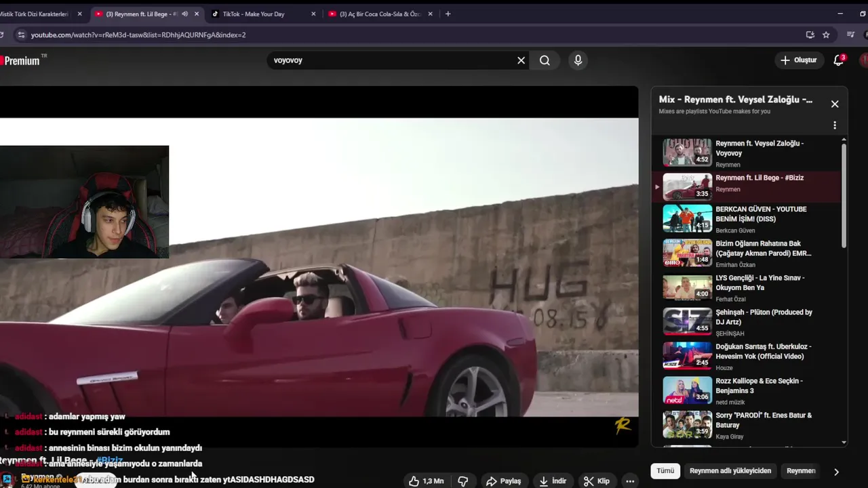Open the Oluştur create menu
The height and width of the screenshot is (488, 868).
click(x=799, y=60)
